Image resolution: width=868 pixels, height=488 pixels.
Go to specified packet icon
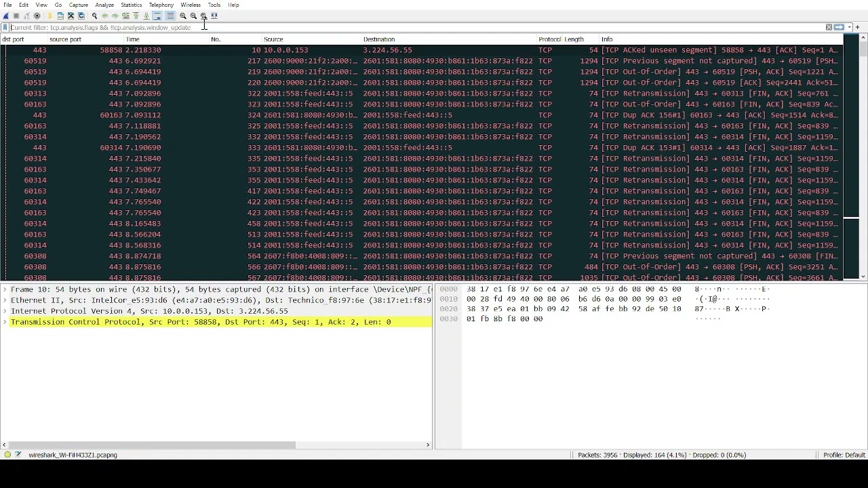(x=125, y=16)
